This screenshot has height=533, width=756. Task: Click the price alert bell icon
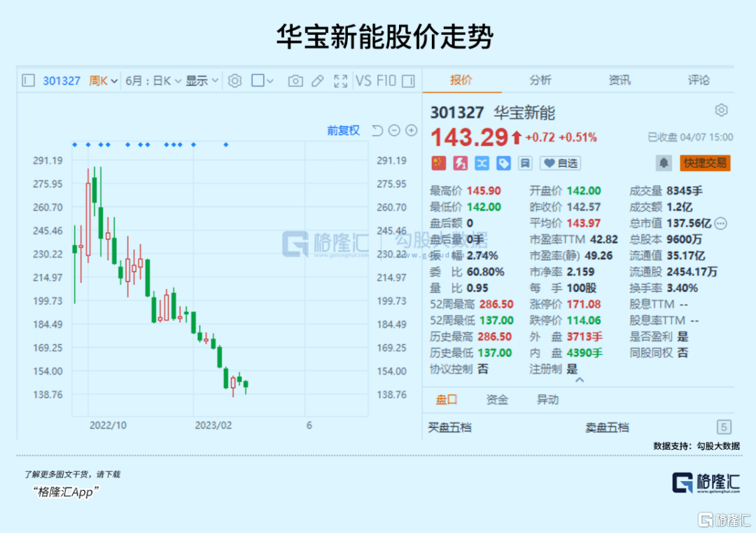[664, 163]
